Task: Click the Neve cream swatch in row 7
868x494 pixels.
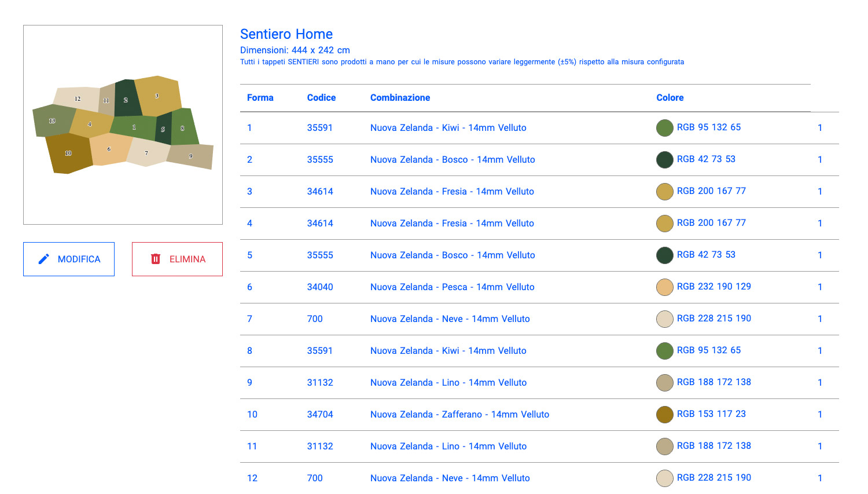Action: click(664, 319)
